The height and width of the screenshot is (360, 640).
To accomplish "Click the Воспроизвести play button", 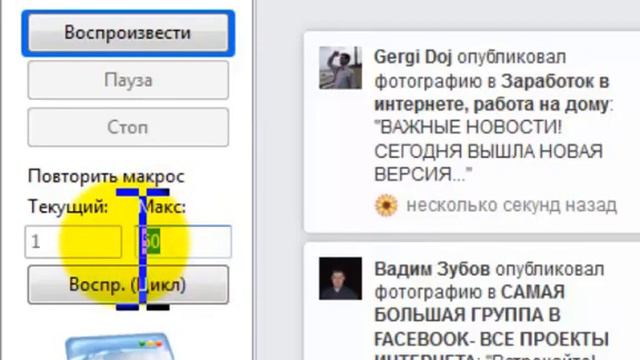I will [x=128, y=33].
